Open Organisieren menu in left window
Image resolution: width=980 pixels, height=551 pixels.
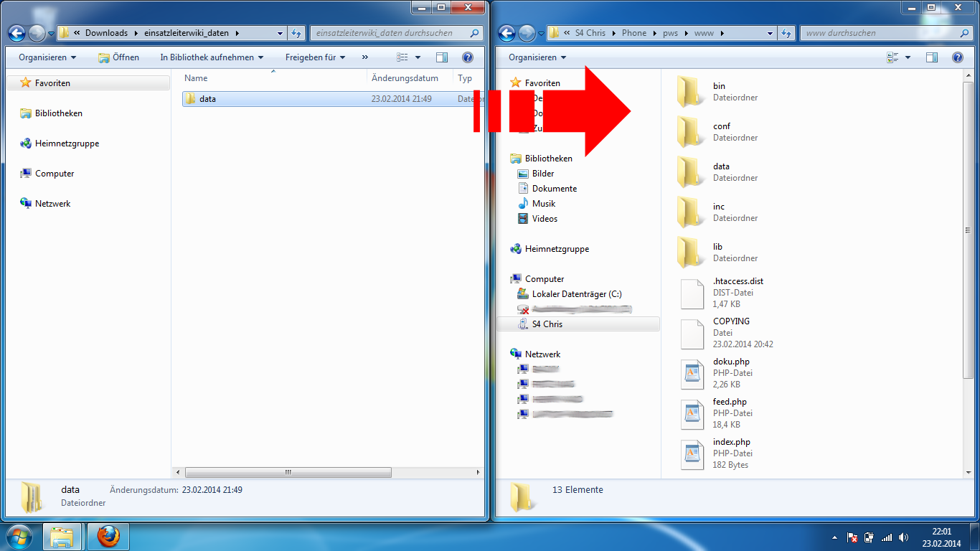point(47,57)
